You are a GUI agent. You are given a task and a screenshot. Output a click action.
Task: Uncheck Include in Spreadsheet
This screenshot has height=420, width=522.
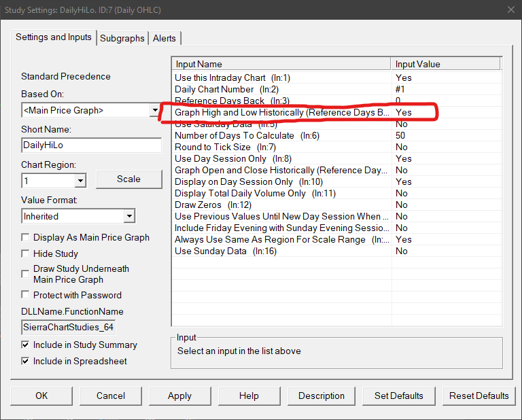coord(25,361)
